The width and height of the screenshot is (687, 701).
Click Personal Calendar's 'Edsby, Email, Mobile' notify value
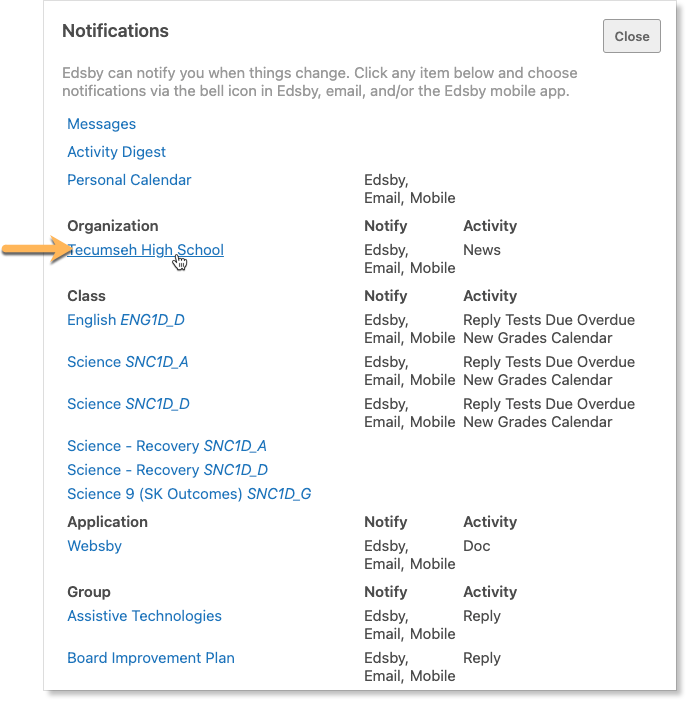tap(409, 189)
